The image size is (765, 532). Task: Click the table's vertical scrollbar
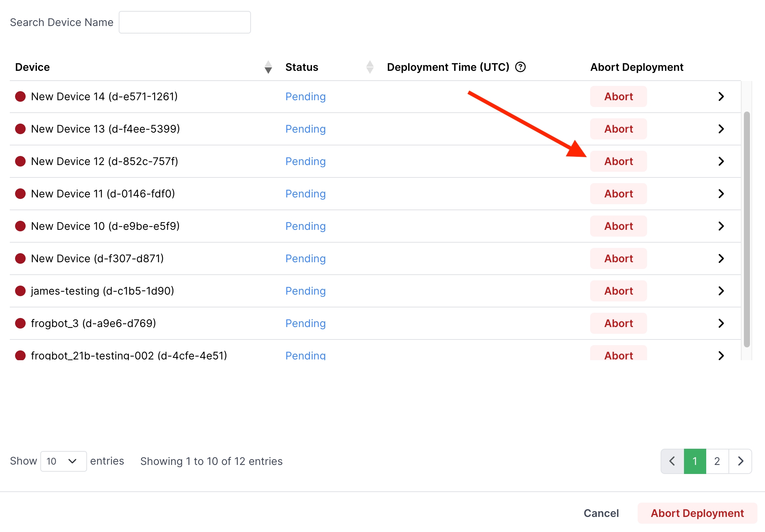pyautogui.click(x=746, y=229)
